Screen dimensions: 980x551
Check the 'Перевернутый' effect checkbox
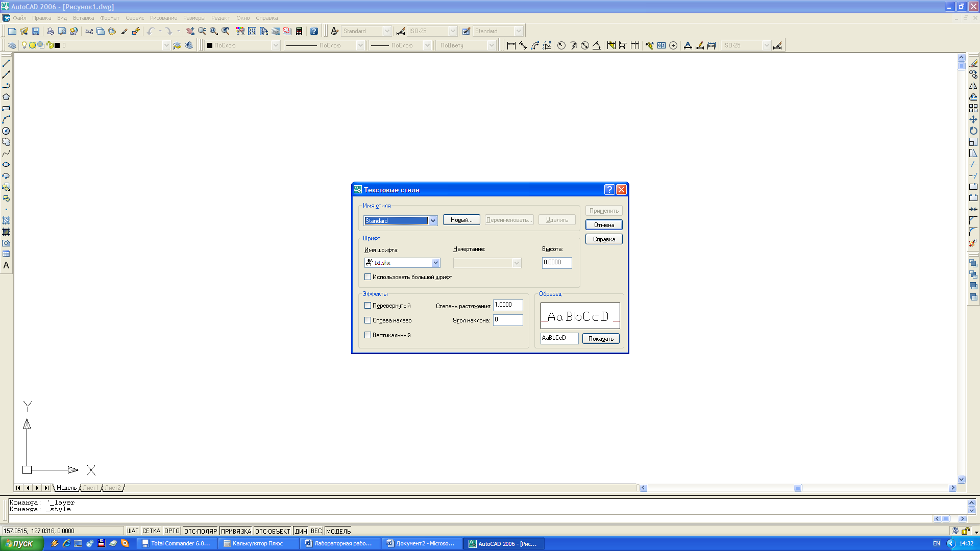click(x=367, y=306)
